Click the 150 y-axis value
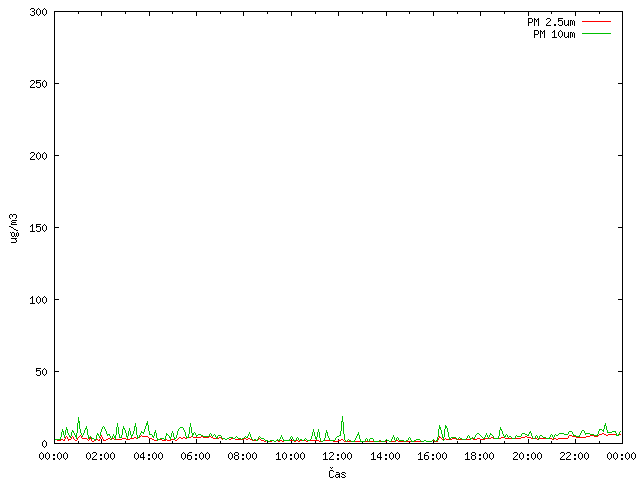Screen dimensions: 640x480 [x=38, y=228]
